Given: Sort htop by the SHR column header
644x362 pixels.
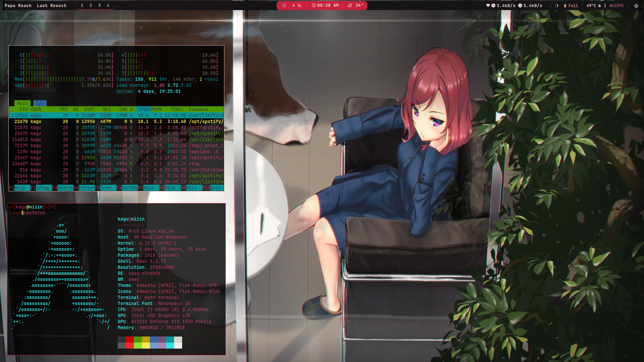Looking at the screenshot, I should coord(123,109).
